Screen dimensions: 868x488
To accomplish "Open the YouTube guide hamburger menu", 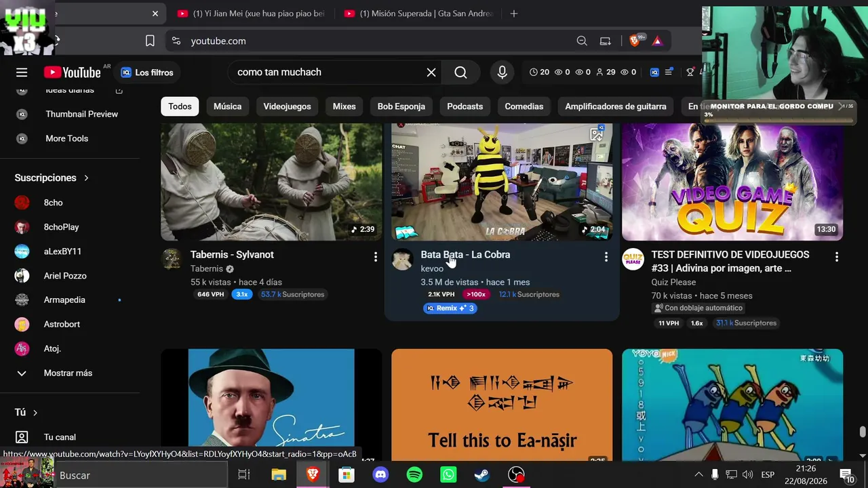I will pyautogui.click(x=22, y=73).
